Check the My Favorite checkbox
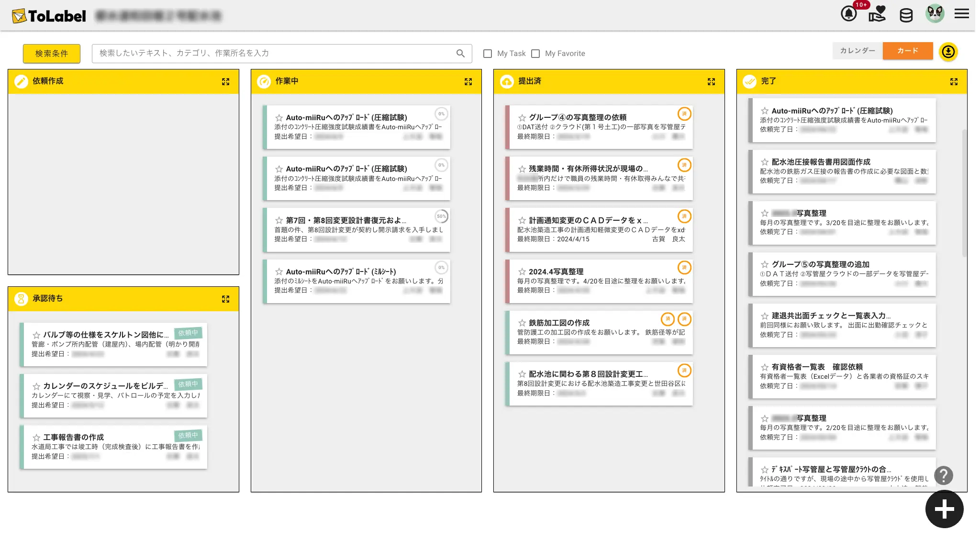This screenshot has width=980, height=543. tap(535, 53)
